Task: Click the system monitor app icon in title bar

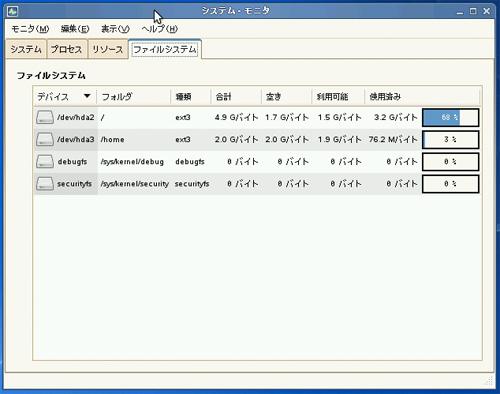Action: [x=12, y=11]
